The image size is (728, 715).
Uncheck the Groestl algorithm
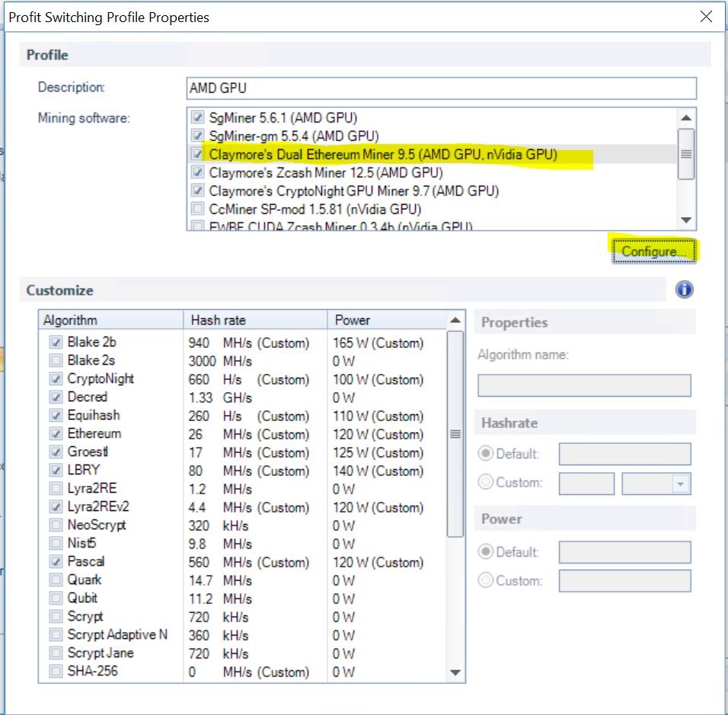pyautogui.click(x=56, y=452)
